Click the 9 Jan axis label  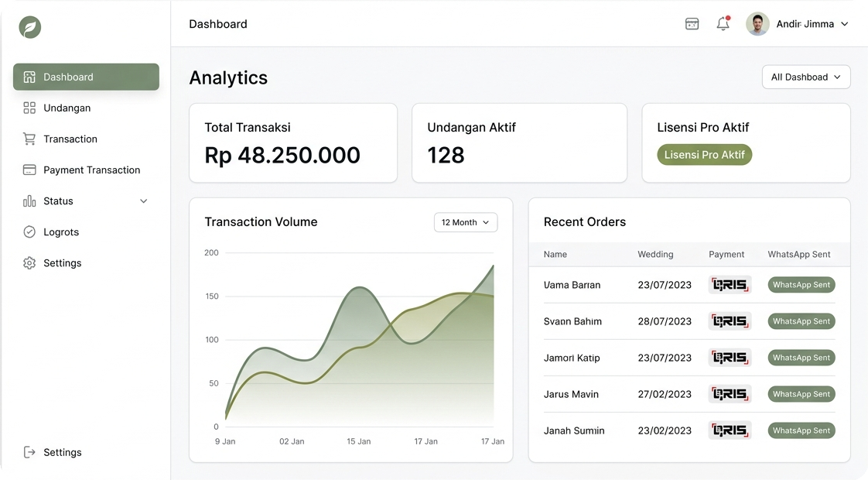(225, 442)
